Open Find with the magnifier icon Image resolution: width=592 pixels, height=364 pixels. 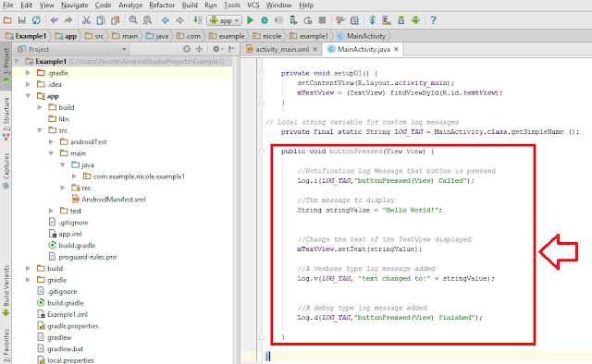click(133, 20)
